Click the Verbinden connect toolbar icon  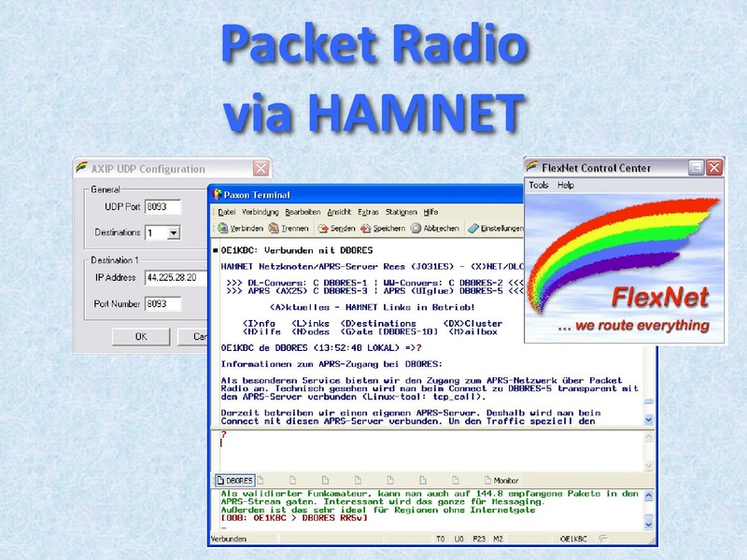(222, 228)
